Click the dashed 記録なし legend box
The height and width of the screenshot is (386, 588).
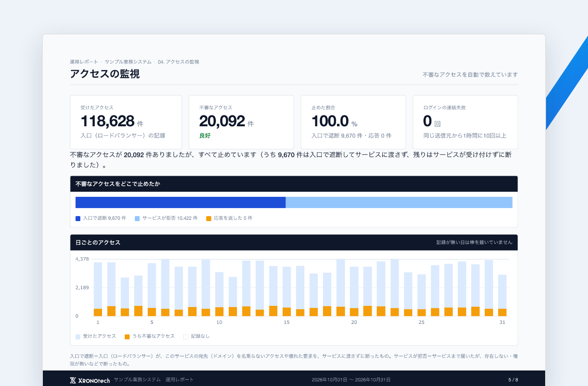coord(186,336)
